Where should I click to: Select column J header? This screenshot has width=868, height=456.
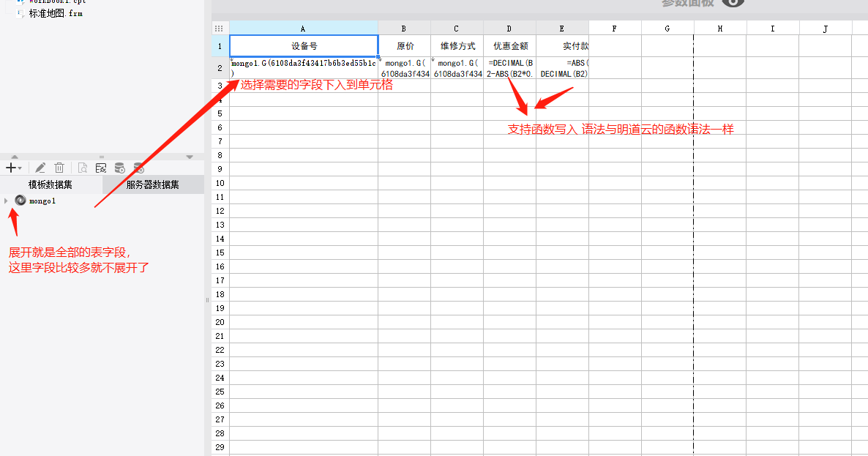pos(826,29)
